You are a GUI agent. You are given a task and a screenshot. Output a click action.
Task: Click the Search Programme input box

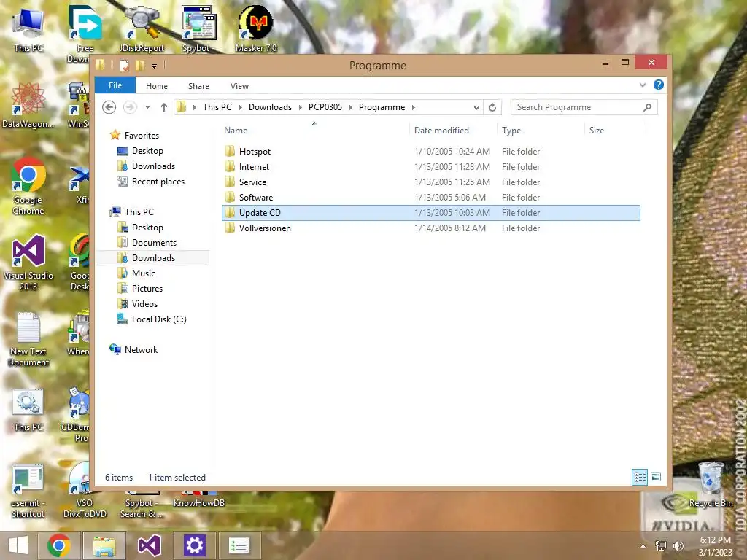tap(576, 107)
